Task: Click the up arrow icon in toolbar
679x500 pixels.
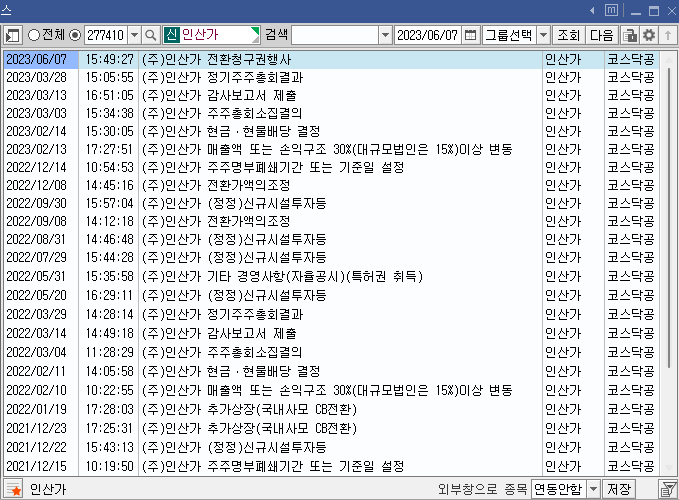Action: point(668,35)
